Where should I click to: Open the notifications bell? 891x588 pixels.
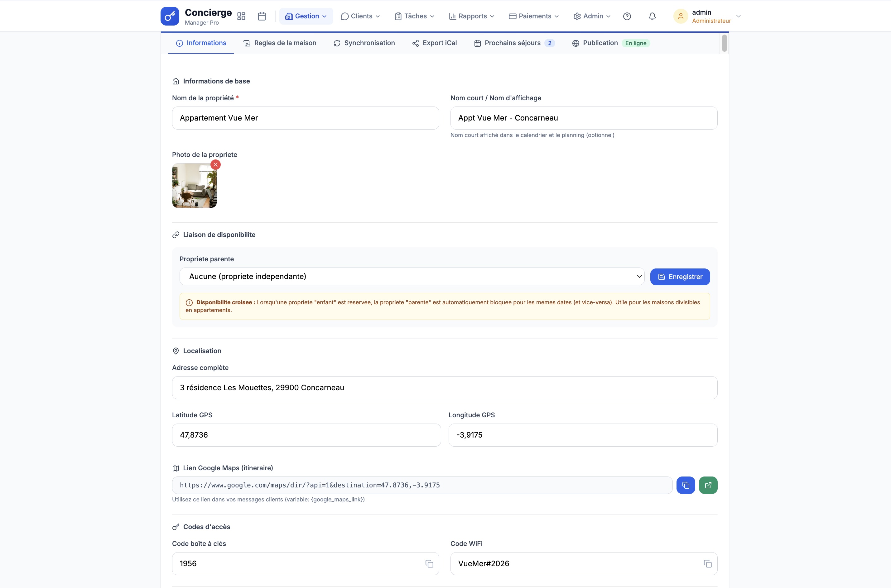pos(652,16)
